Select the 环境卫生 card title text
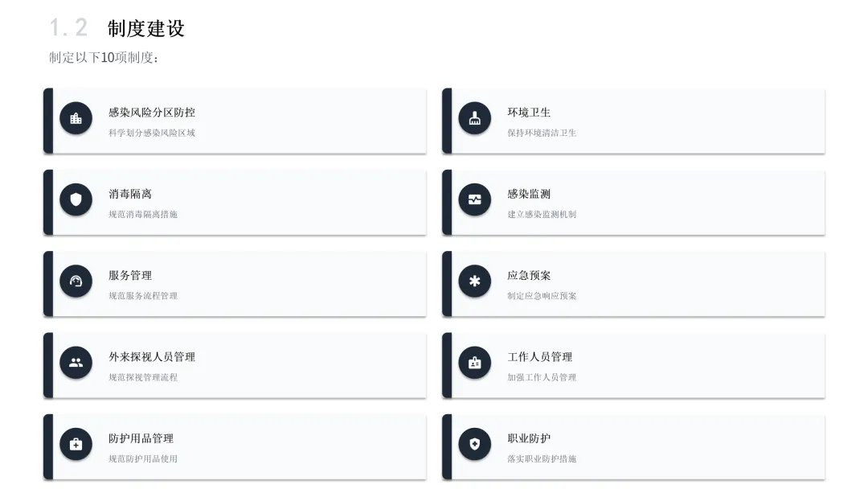The width and height of the screenshot is (868, 489). 529,113
